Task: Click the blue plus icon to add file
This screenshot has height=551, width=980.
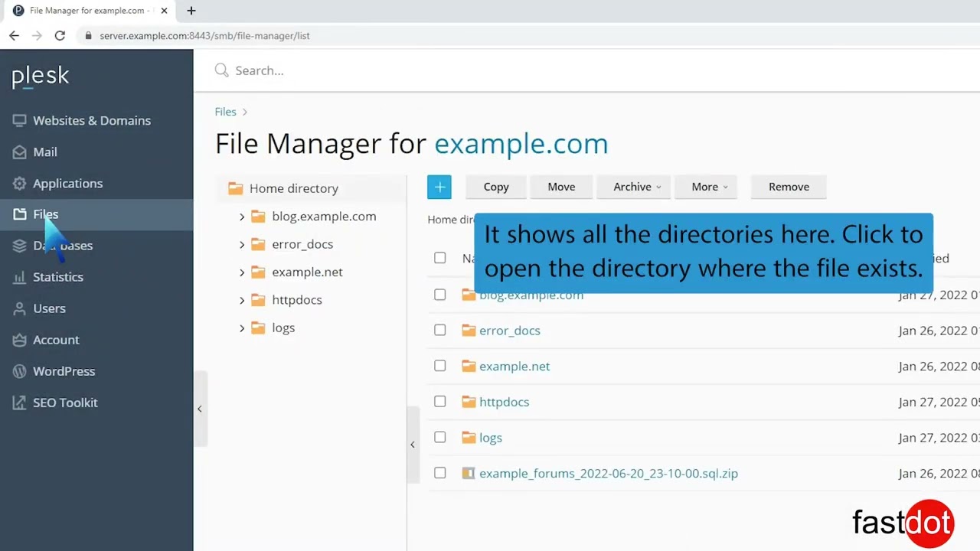Action: [x=439, y=186]
